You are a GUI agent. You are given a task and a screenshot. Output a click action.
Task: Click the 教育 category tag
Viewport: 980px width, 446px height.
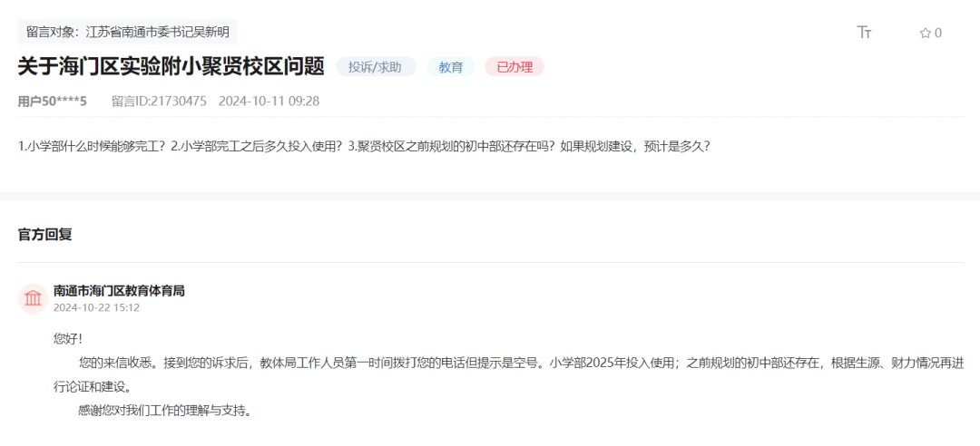pyautogui.click(x=451, y=67)
